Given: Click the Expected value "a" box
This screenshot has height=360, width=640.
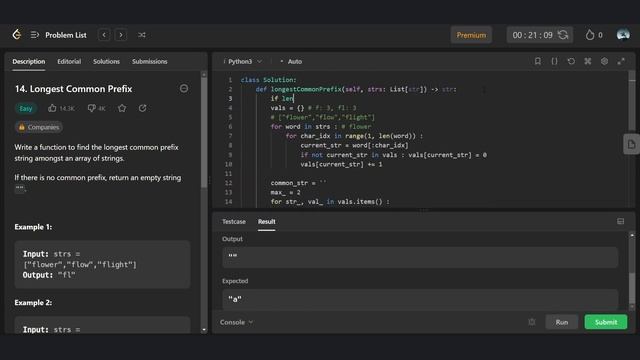Looking at the screenshot, I should (420, 299).
